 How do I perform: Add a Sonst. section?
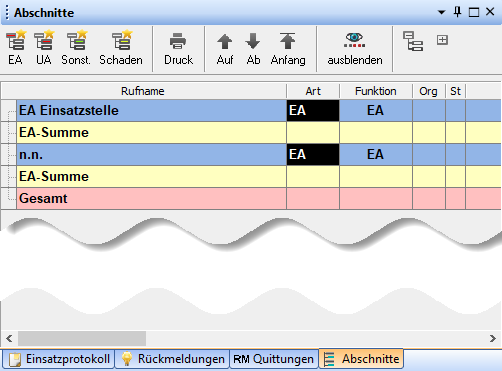[76, 48]
